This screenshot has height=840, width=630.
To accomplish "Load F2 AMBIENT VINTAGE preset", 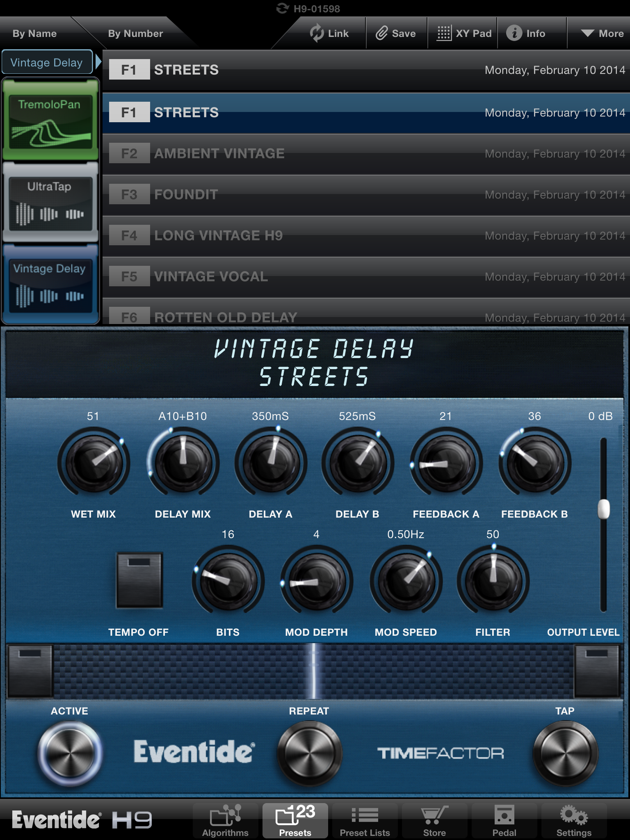I will pos(366,153).
